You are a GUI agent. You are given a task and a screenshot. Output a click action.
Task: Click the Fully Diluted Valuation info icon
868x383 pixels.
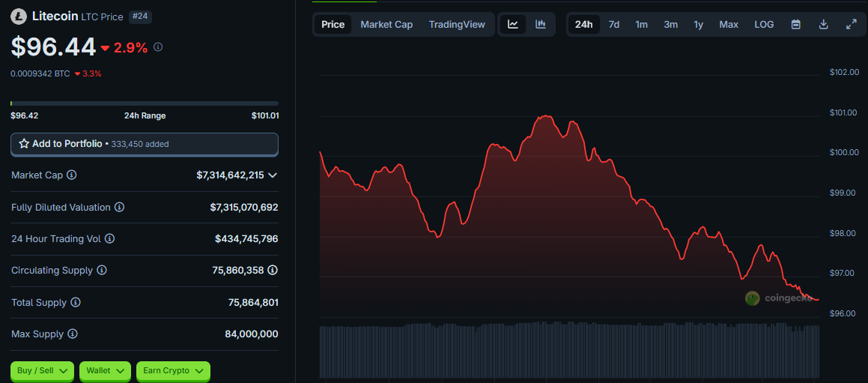click(120, 208)
